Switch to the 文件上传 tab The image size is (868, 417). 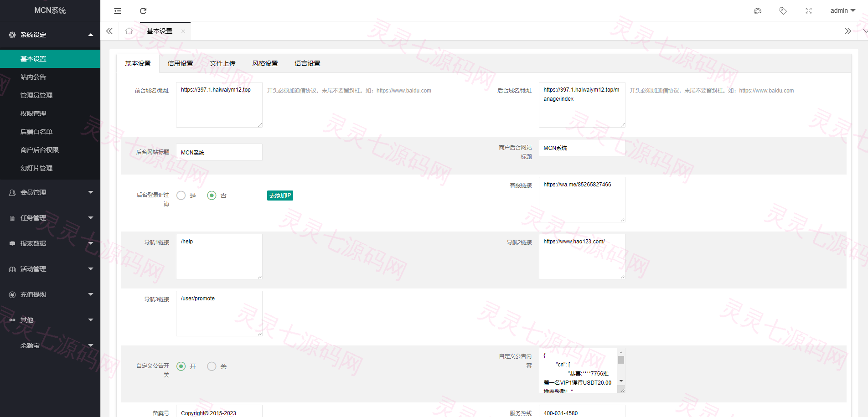point(222,63)
